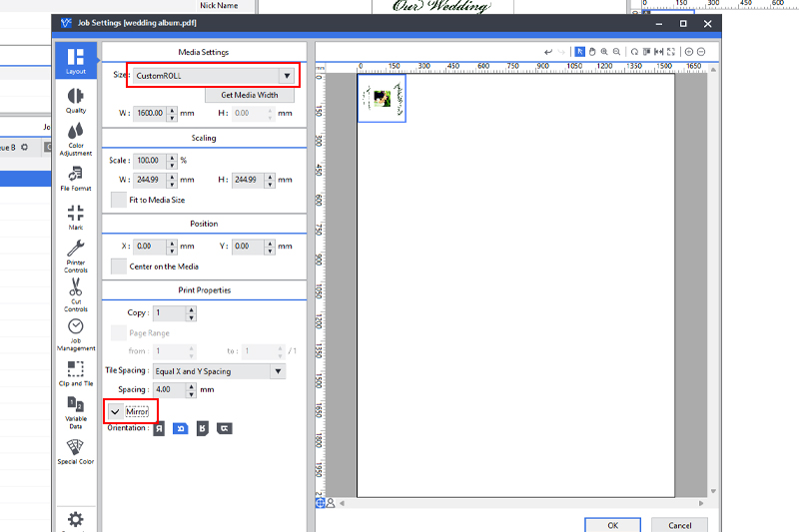Go to the Job Management tab
This screenshot has width=799, height=532.
(x=76, y=332)
